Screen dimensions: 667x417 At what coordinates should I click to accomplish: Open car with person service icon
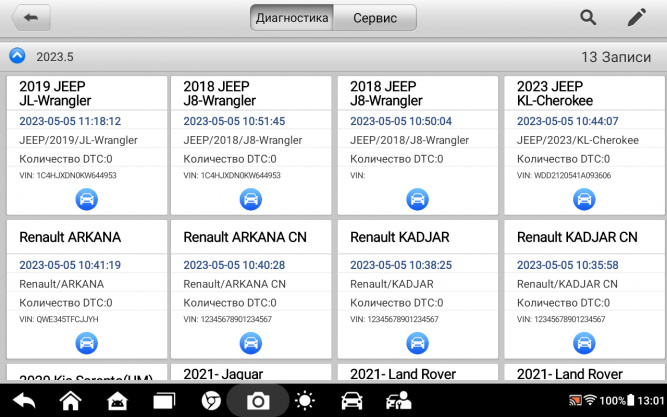pyautogui.click(x=399, y=400)
